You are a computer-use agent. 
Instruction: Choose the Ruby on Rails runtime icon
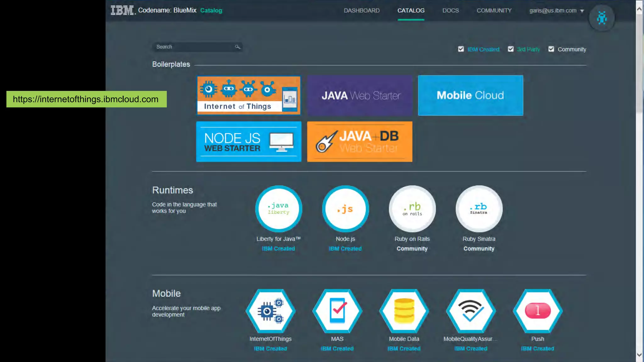tap(412, 209)
